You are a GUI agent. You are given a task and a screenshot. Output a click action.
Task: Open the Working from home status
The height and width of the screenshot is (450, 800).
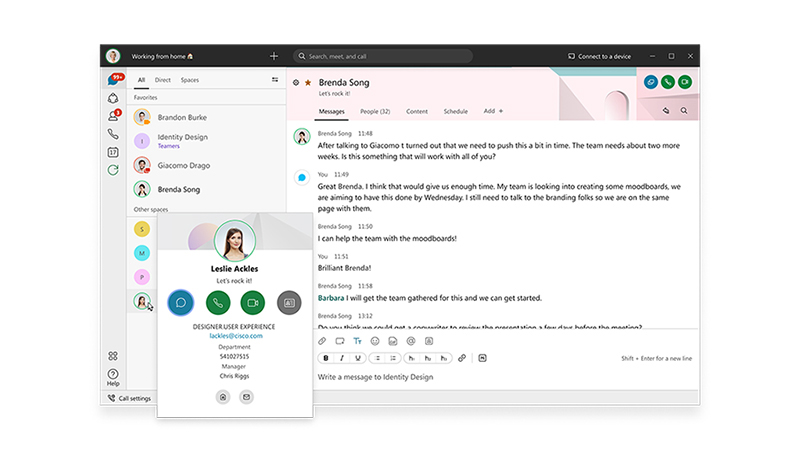[162, 56]
